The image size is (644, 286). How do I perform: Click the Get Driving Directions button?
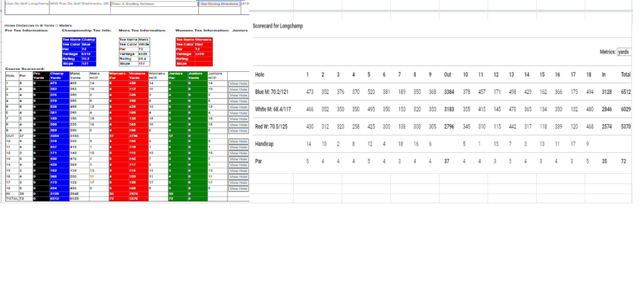click(219, 4)
